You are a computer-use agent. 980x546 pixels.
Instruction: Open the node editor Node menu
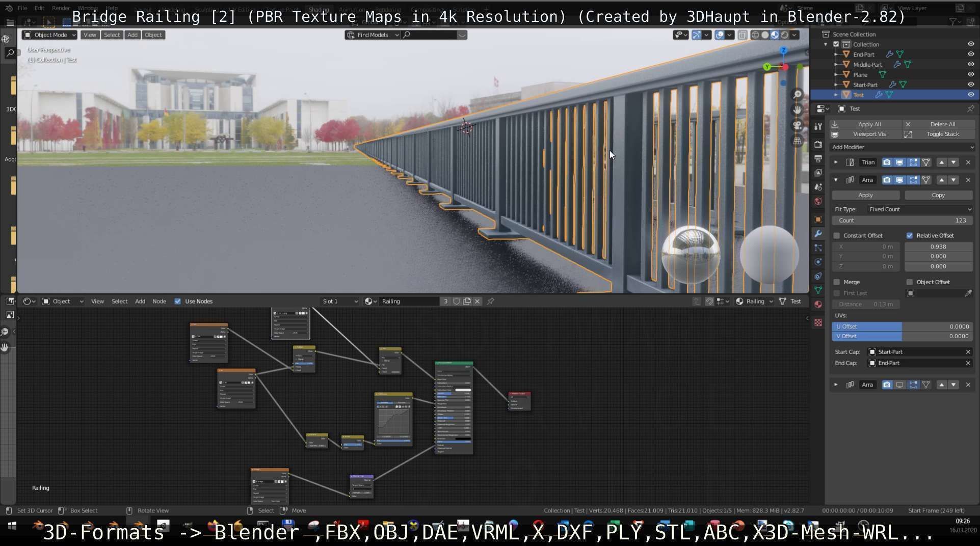click(x=159, y=302)
